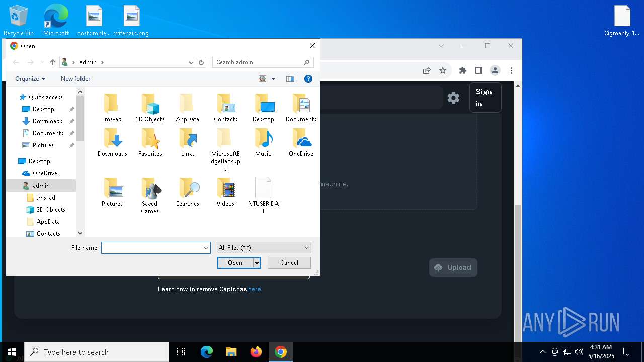Click the Upload button on page
This screenshot has height=362, width=644.
pyautogui.click(x=453, y=267)
